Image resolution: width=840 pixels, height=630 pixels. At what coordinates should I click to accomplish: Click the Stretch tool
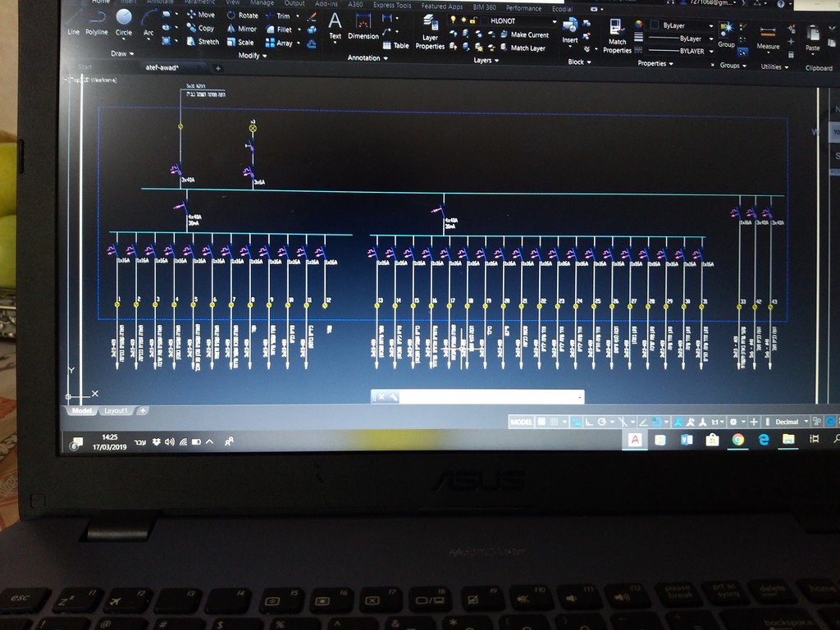coord(203,41)
